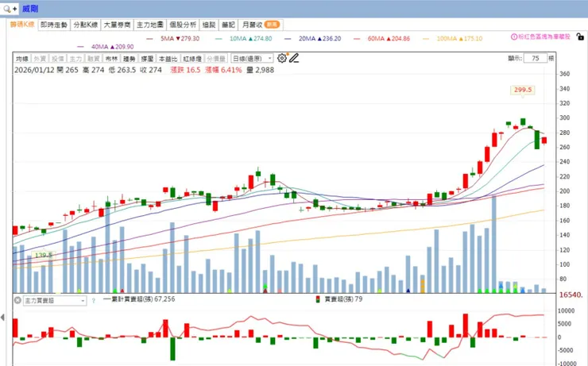Click the 5MA 279.30 legend entry
Screen dimensions: 588x366
click(173, 39)
